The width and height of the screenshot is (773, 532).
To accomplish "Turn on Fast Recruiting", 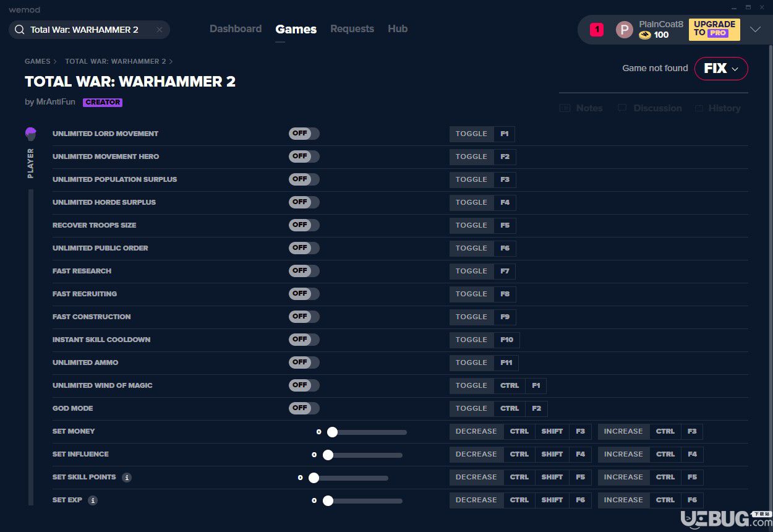I will click(x=304, y=294).
